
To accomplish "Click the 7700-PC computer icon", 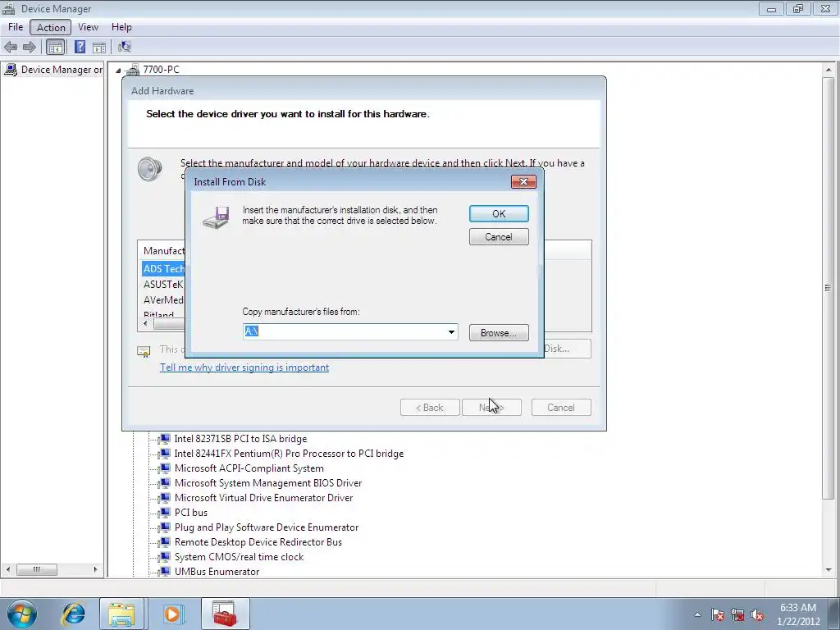I will pos(132,70).
